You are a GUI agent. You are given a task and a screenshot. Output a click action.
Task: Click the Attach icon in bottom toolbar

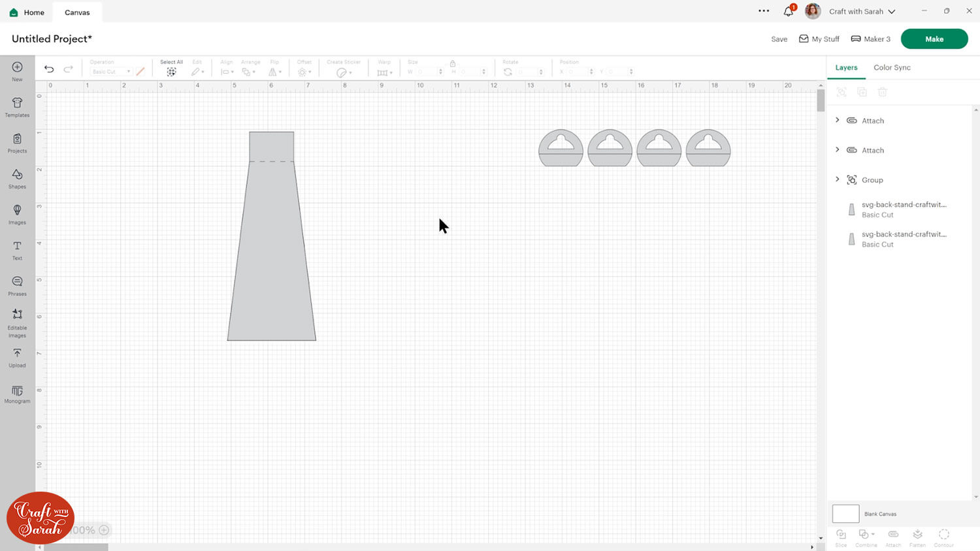[892, 537]
